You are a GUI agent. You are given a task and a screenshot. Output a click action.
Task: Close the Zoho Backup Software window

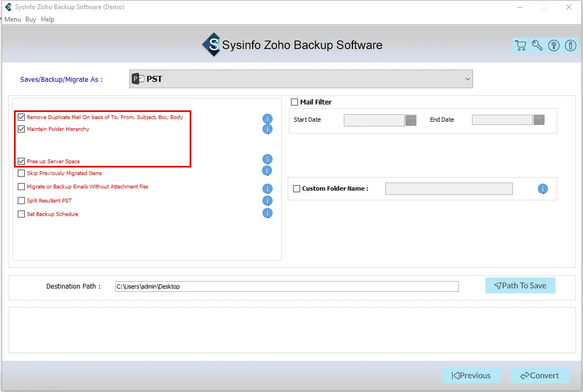click(569, 7)
